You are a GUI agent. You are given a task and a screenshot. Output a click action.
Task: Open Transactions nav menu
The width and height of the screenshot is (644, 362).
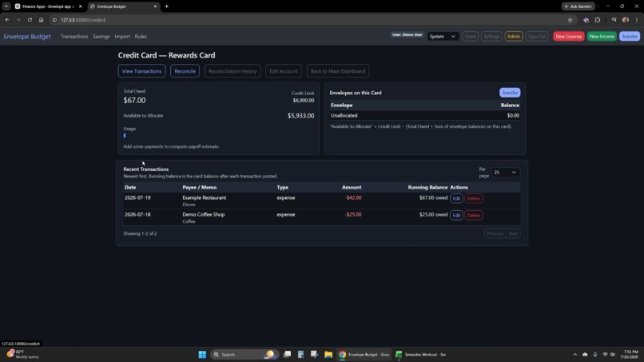74,37
